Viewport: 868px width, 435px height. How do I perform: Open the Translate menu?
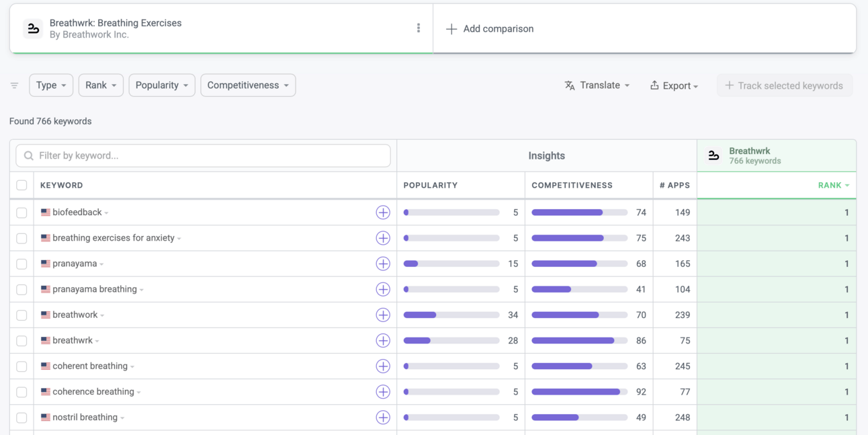tap(597, 85)
